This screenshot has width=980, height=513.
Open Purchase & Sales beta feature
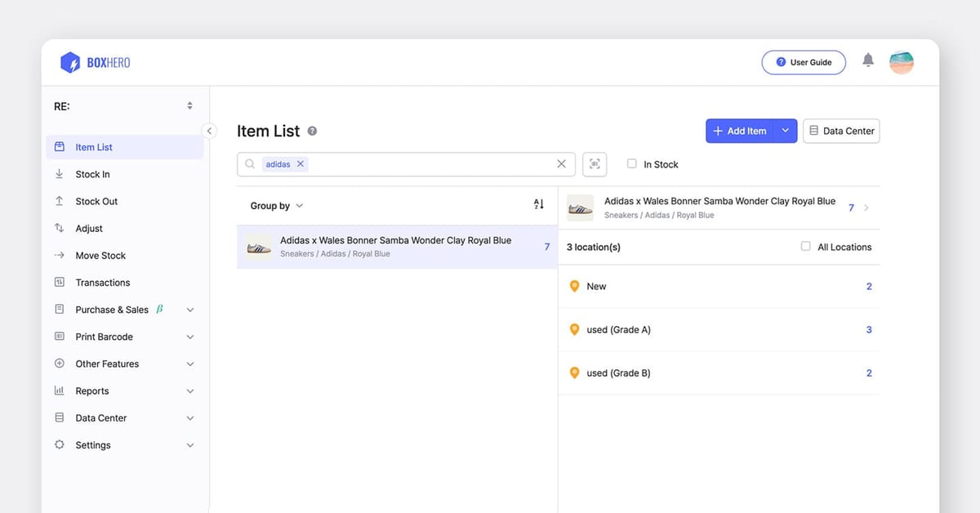click(111, 310)
